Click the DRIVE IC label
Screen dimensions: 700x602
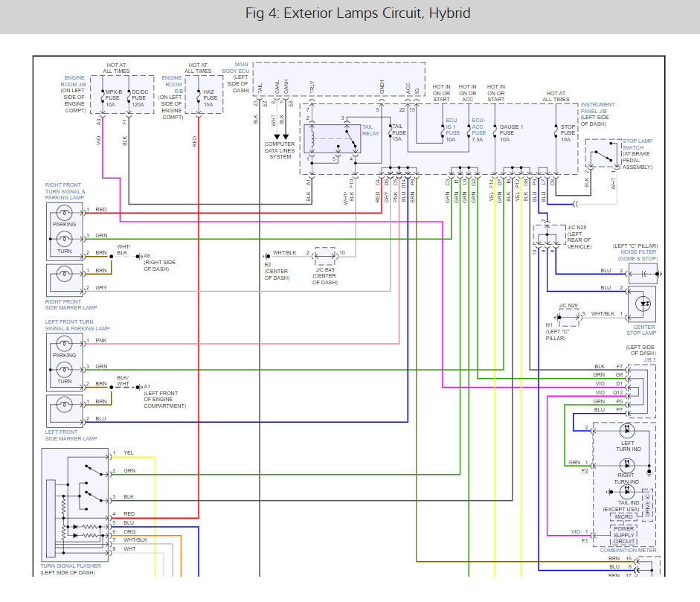[648, 505]
